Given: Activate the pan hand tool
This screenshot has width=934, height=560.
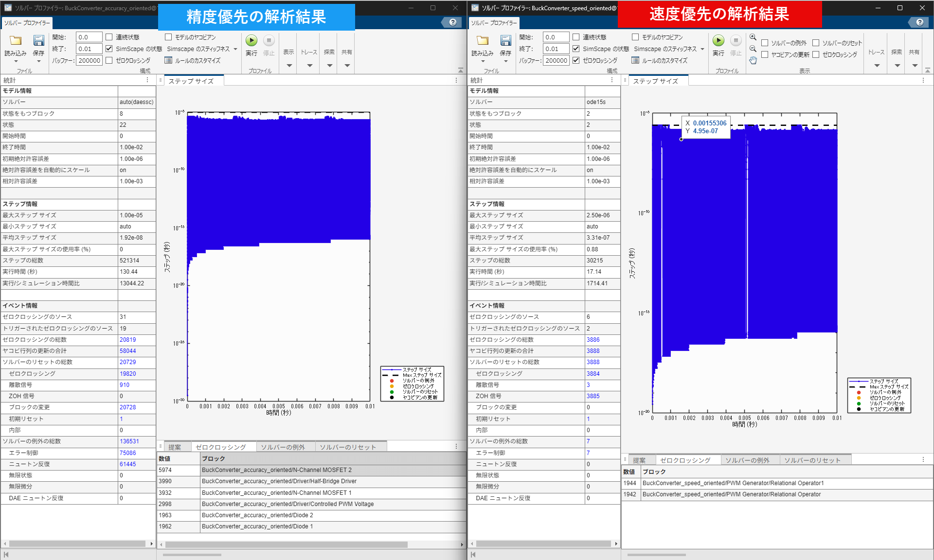Looking at the screenshot, I should 753,60.
